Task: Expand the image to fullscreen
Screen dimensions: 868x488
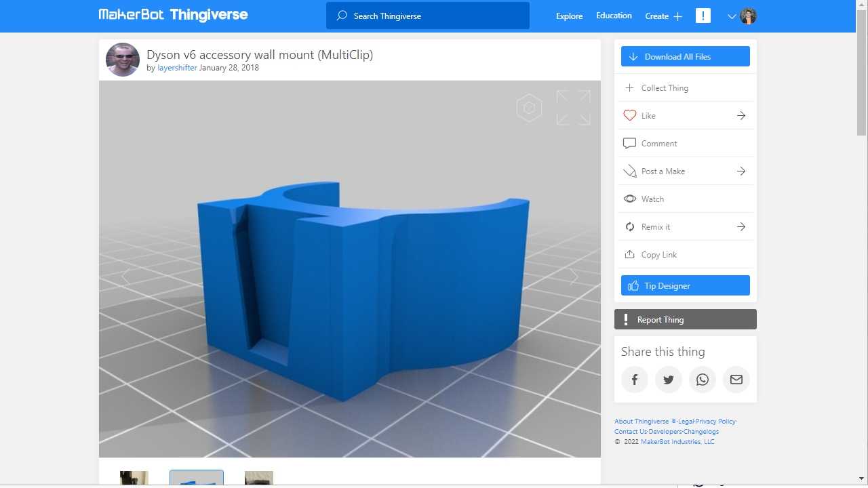Action: tap(573, 108)
